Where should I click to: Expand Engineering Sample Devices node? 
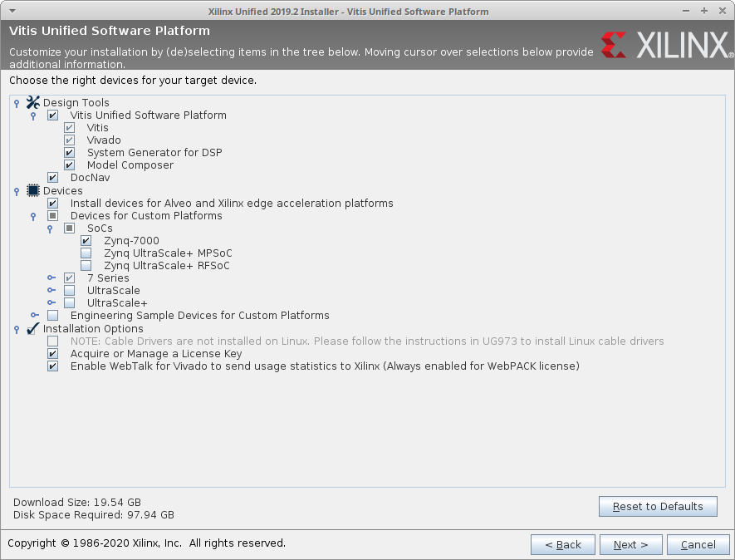(x=35, y=315)
